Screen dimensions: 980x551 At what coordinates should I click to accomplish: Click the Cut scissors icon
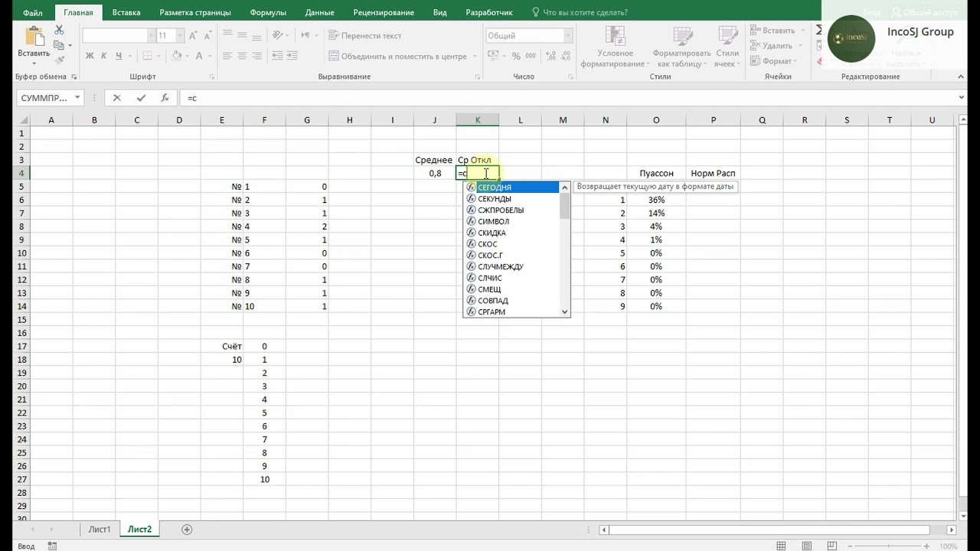tap(60, 30)
